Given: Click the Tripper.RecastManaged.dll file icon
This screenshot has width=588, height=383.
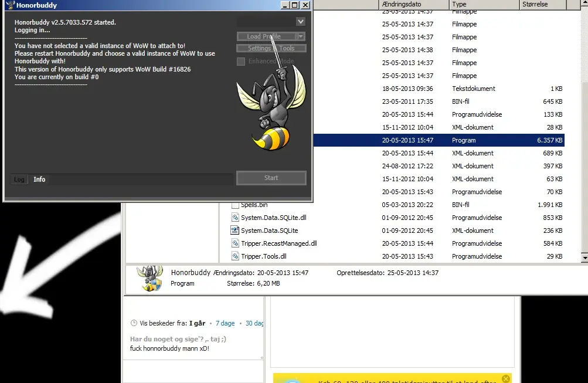Looking at the screenshot, I should pos(235,243).
